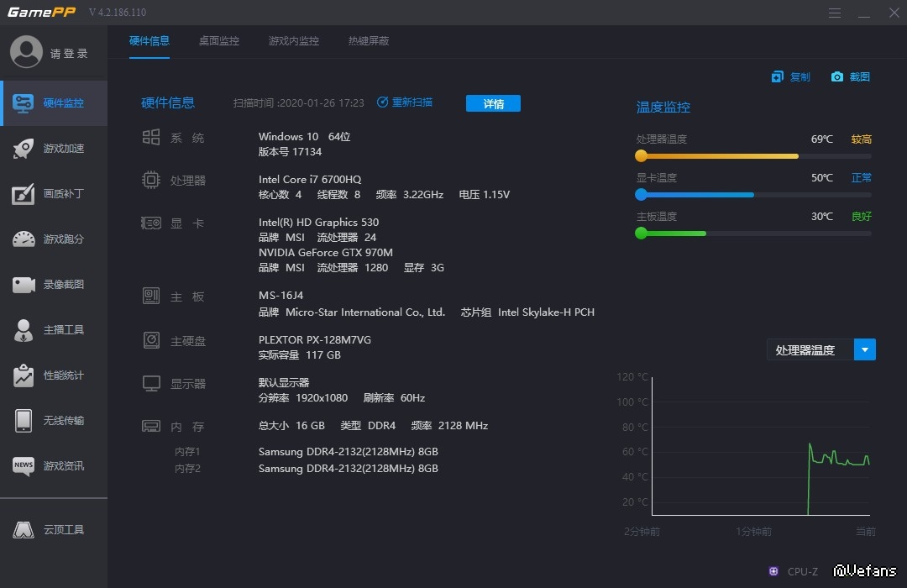Open the title bar hamburger menu
Image resolution: width=907 pixels, height=588 pixels.
click(x=835, y=13)
